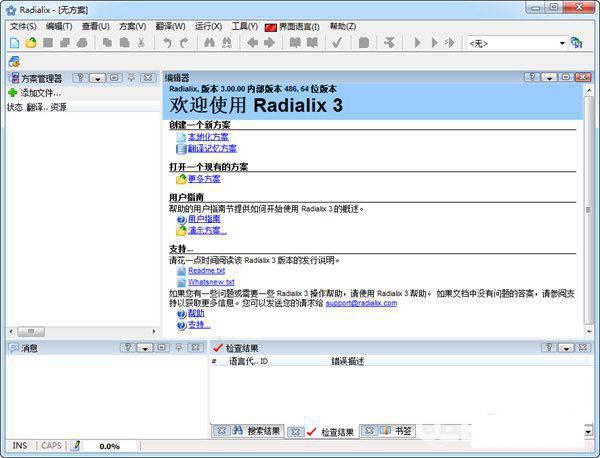This screenshot has height=458, width=600.
Task: Click the tab list dropdown at bottom right
Action: tap(588, 431)
